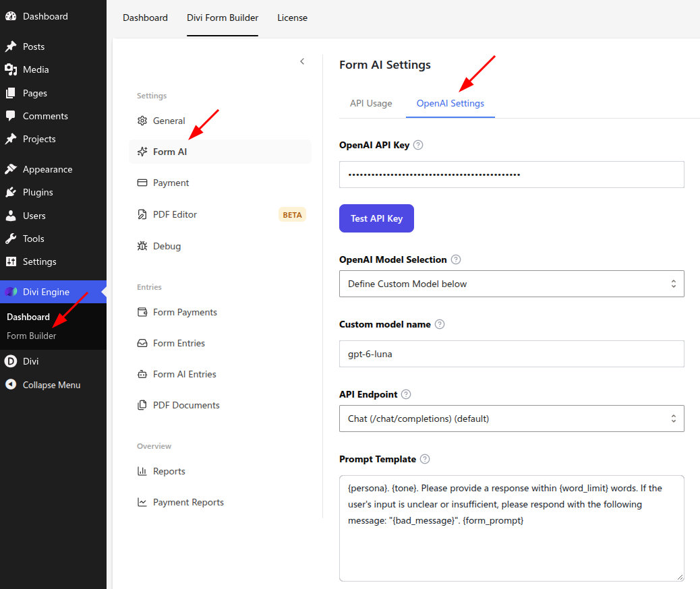
Task: Open Form Builder submenu item
Action: [x=31, y=336]
